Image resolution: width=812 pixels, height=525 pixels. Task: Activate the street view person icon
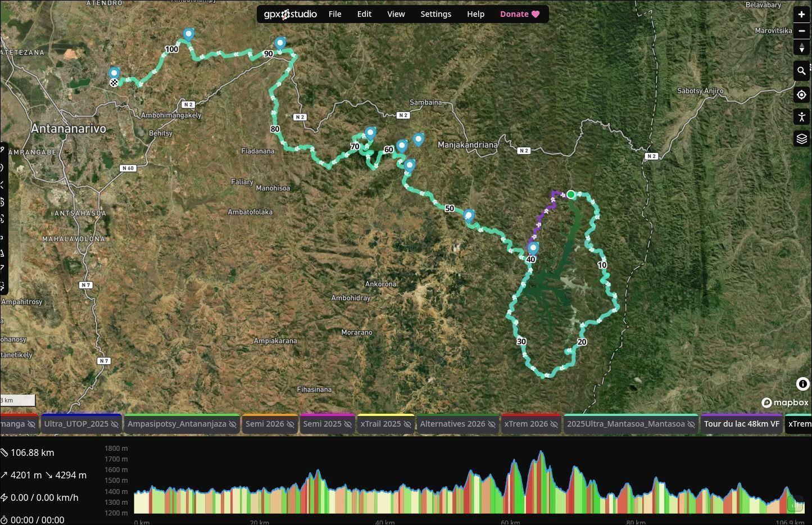coord(801,117)
